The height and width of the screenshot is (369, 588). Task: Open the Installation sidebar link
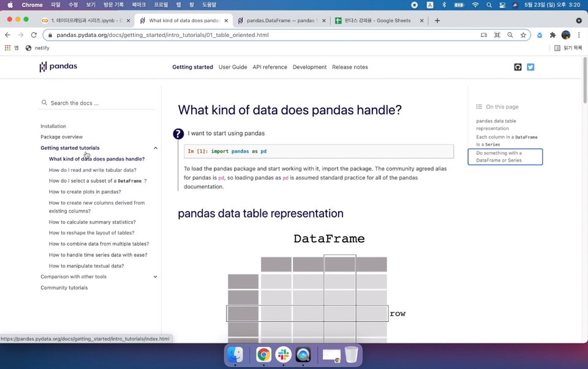point(53,126)
